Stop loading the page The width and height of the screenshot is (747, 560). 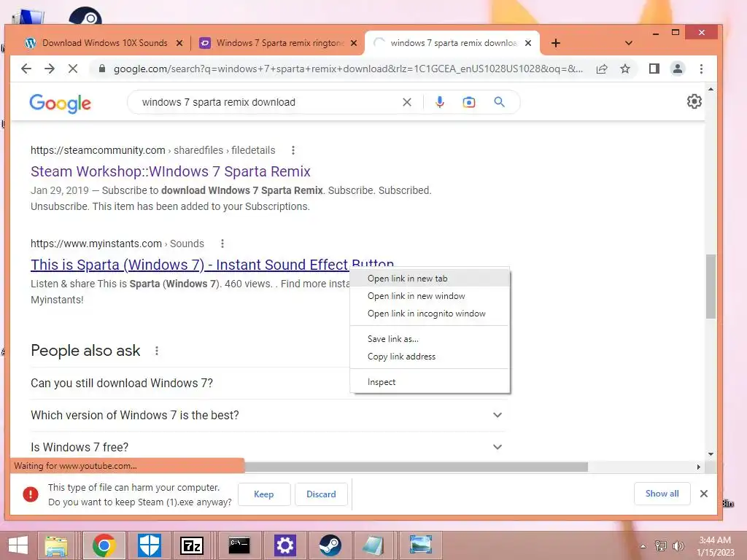pos(73,69)
